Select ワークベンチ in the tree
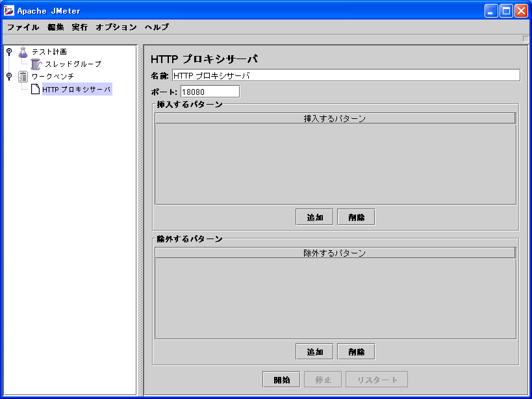 [x=53, y=76]
